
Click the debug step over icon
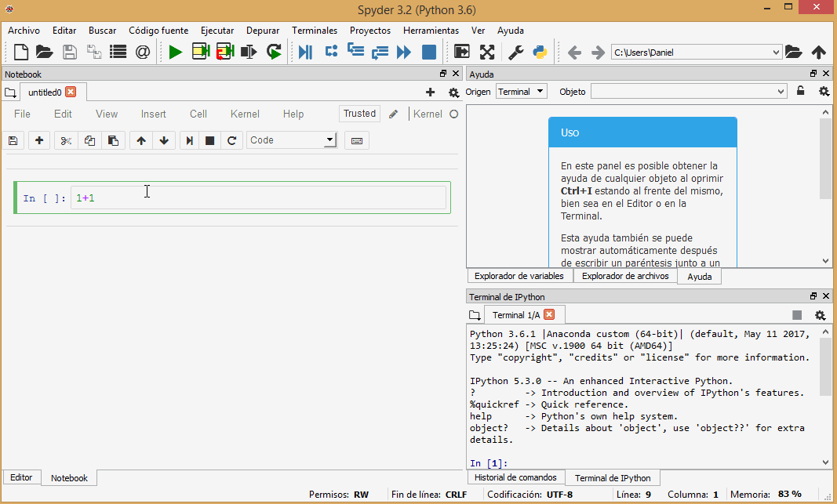pos(331,51)
